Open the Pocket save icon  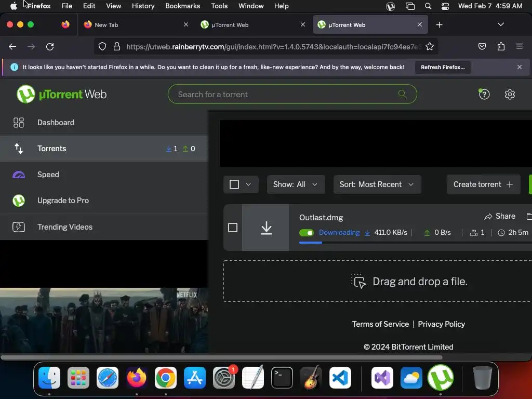coord(482,46)
